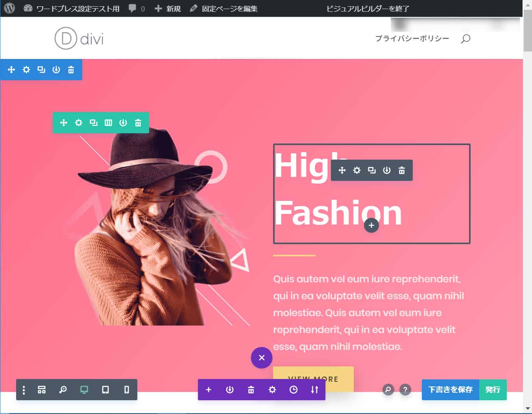Open builder options three-dot menu
The width and height of the screenshot is (532, 414).
(x=24, y=390)
